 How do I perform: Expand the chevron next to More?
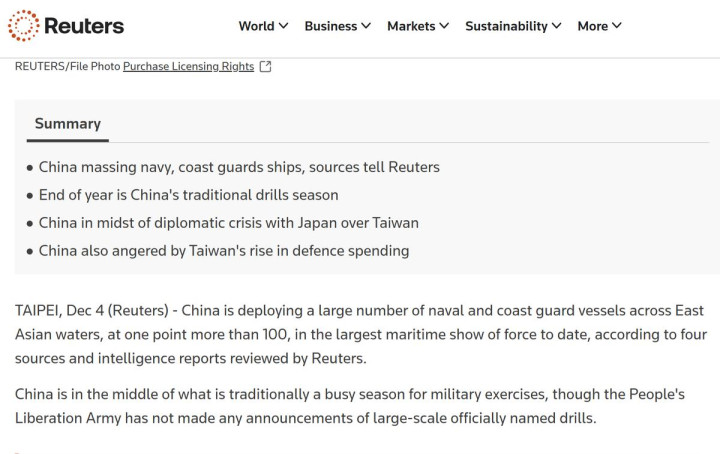click(617, 26)
